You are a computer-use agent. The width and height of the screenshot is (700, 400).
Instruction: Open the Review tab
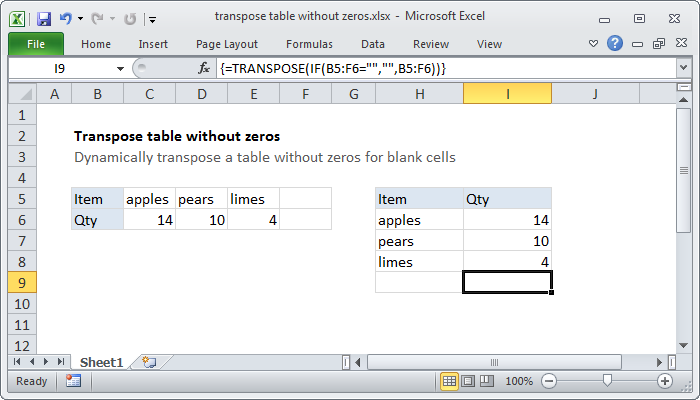pos(431,44)
